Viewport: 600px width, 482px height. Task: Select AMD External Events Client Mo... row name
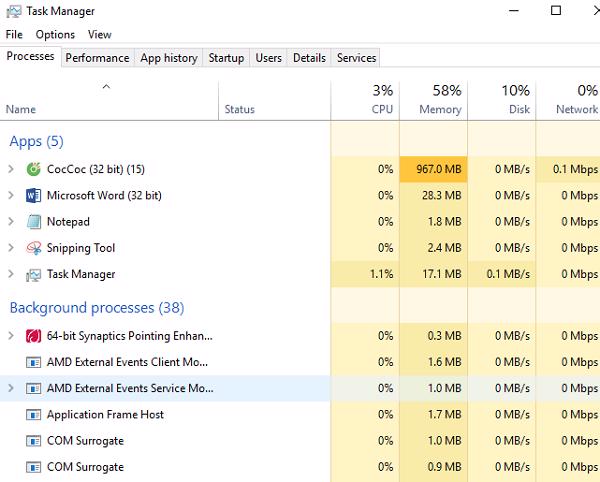pyautogui.click(x=127, y=362)
